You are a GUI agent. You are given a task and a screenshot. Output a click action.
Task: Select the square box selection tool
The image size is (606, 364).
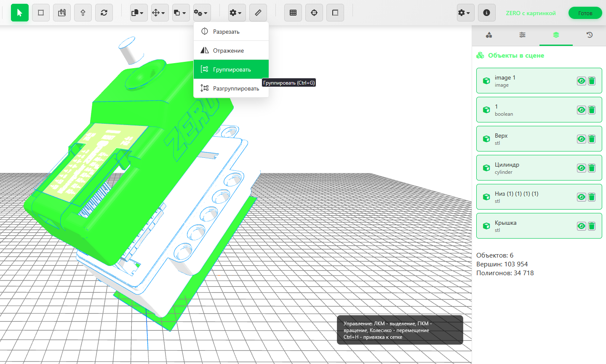tap(41, 13)
